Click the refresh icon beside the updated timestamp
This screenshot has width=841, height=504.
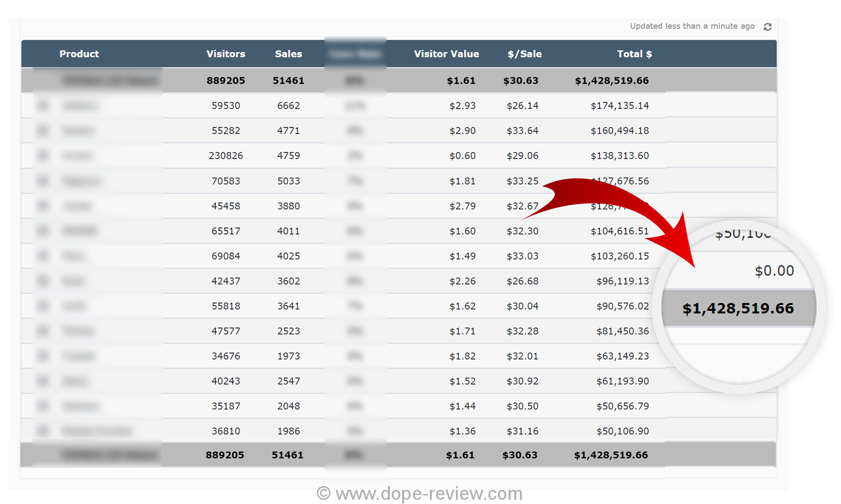(767, 27)
